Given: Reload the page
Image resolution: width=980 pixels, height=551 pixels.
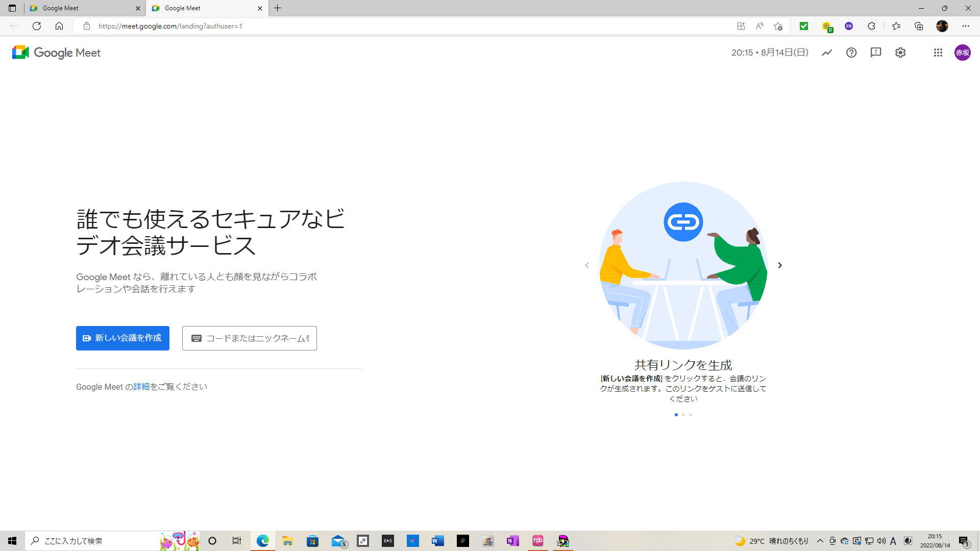Looking at the screenshot, I should 37,26.
